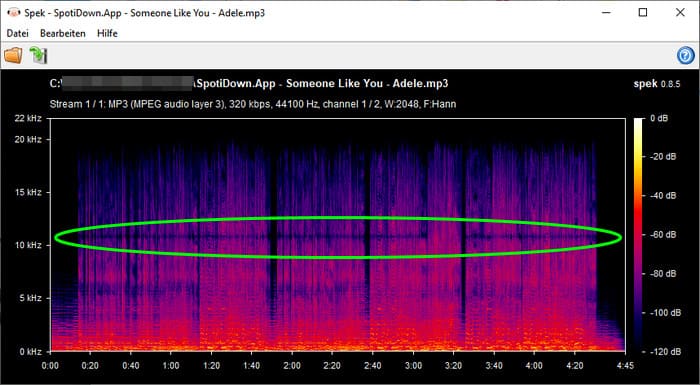Click the '1:00' time axis label
700x385 pixels.
click(x=171, y=366)
